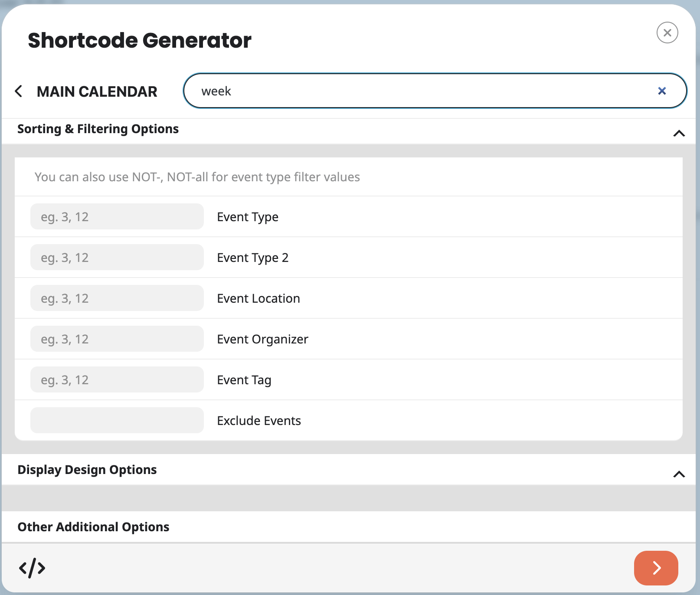This screenshot has width=700, height=595.
Task: Select the Event Tag input box
Action: click(x=117, y=379)
